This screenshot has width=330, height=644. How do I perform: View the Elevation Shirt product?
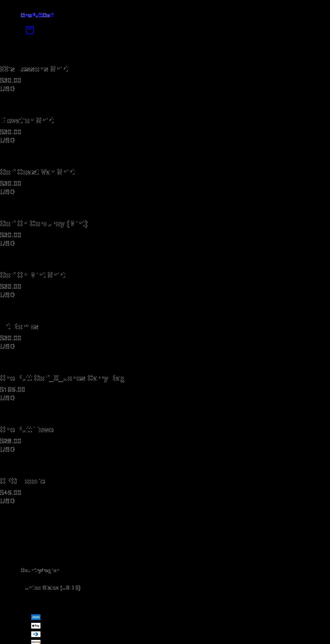[x=27, y=121]
